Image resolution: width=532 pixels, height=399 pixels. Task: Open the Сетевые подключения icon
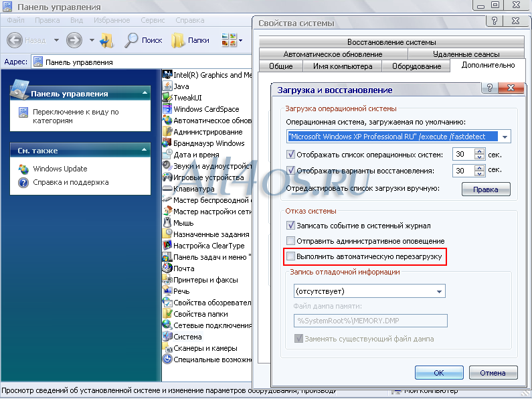pos(167,325)
